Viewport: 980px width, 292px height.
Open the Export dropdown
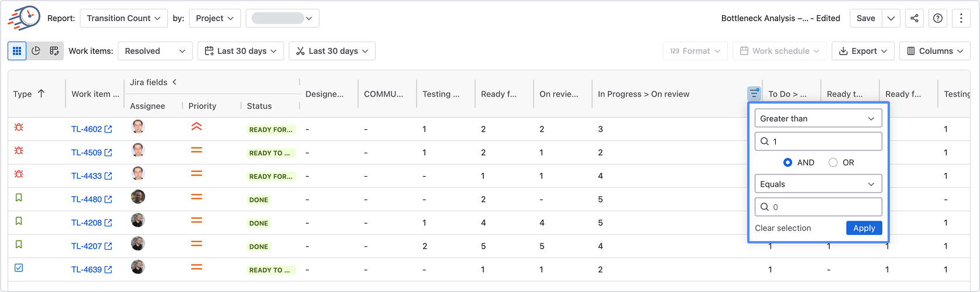click(x=863, y=51)
